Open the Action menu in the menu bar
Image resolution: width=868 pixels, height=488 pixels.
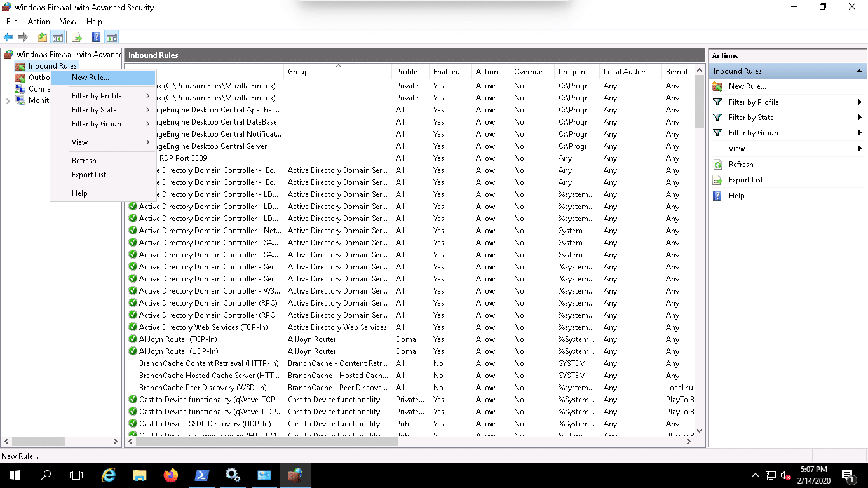39,22
